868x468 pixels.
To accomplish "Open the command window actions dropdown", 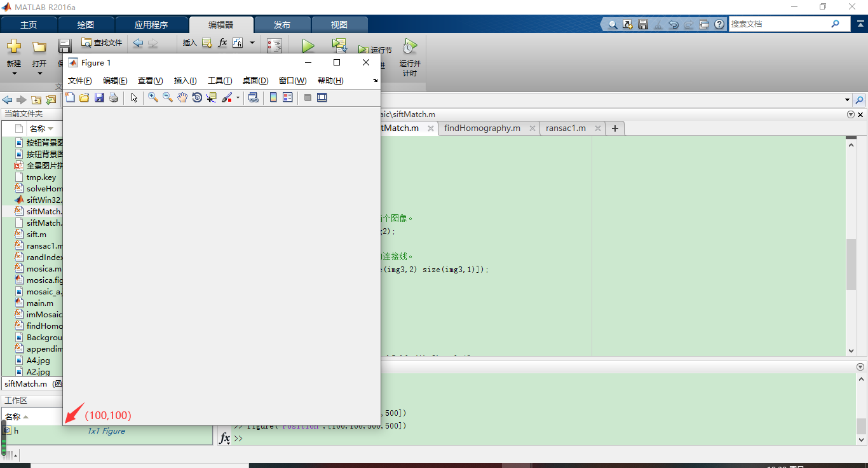I will (x=860, y=367).
